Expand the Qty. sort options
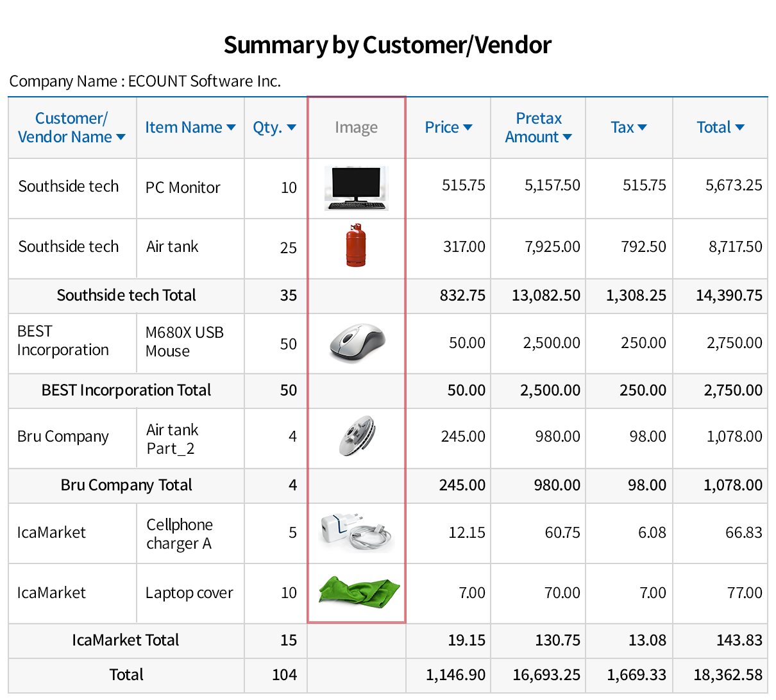Viewport: 776px width, 700px height. click(274, 127)
